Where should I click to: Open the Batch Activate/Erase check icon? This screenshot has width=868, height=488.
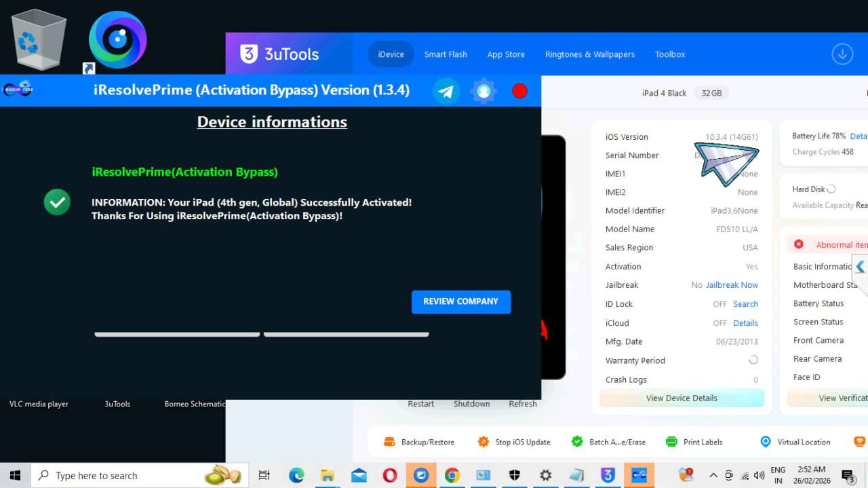click(577, 442)
